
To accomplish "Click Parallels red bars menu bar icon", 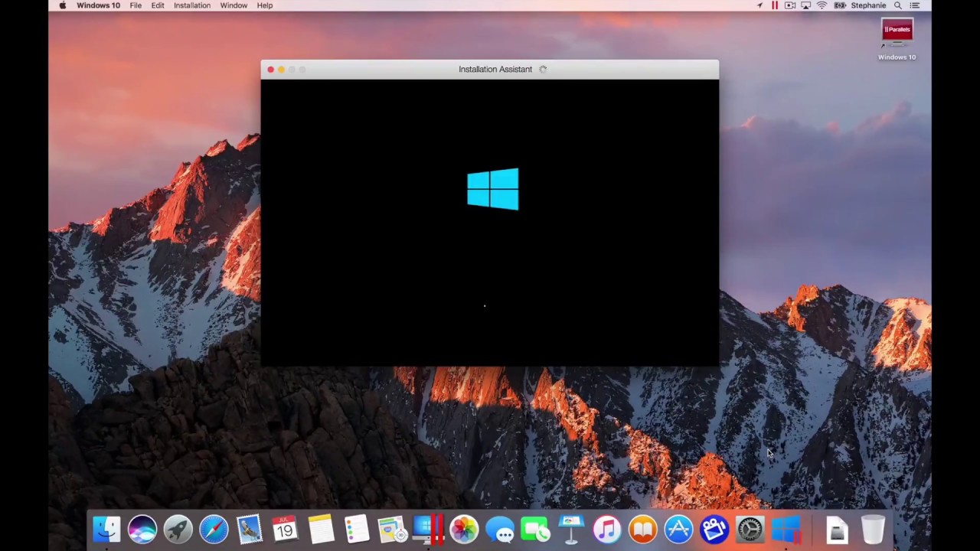I will (x=775, y=5).
